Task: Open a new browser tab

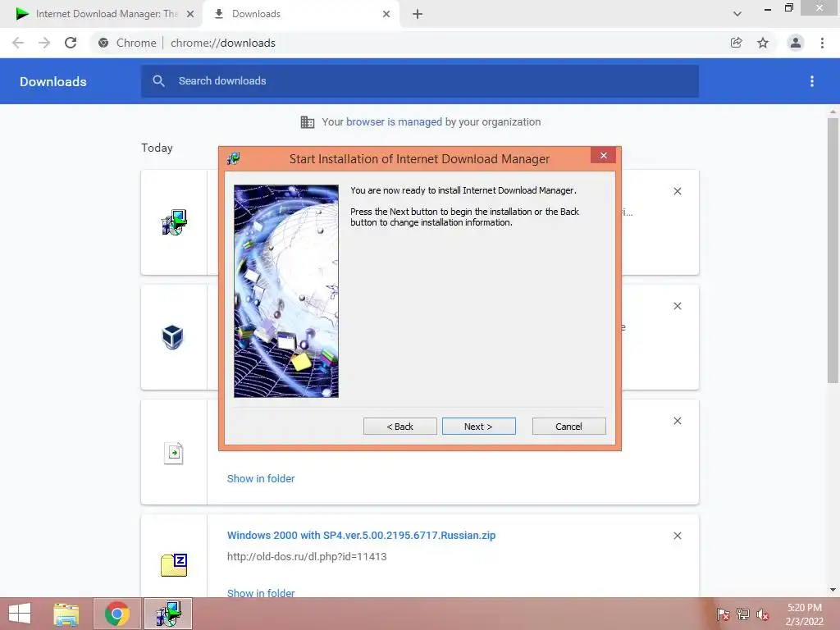Action: click(418, 14)
